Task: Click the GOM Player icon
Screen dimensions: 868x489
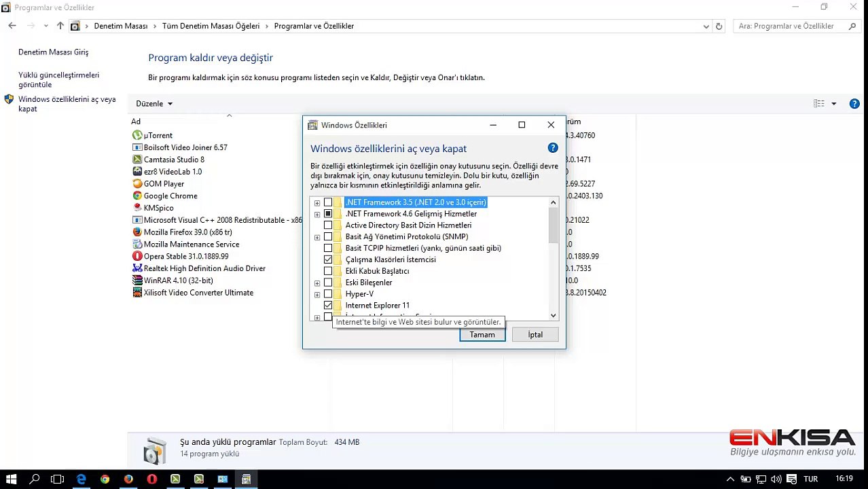Action: tap(137, 183)
